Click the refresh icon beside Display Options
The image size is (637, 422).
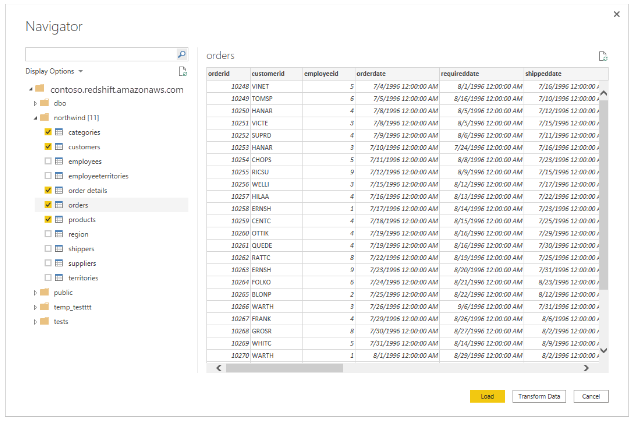coord(182,72)
